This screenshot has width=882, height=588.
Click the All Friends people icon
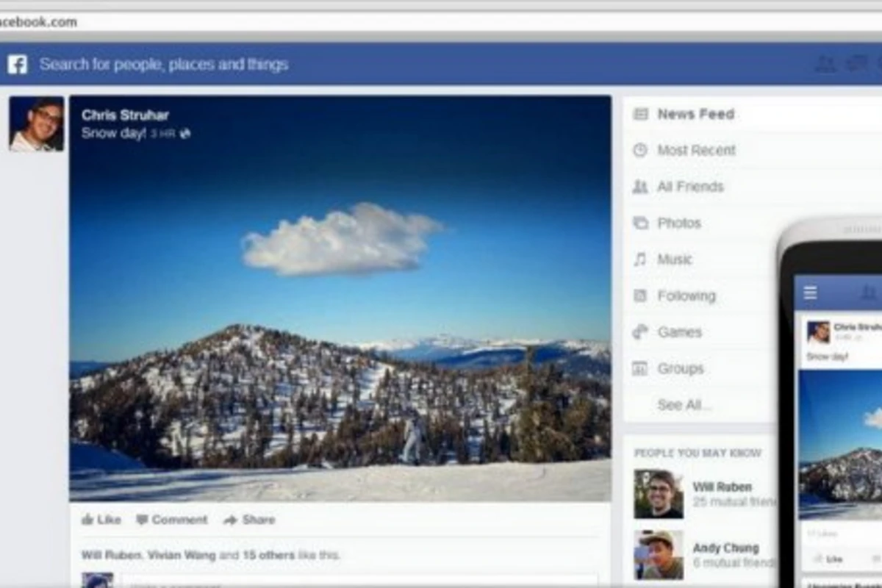pyautogui.click(x=641, y=187)
